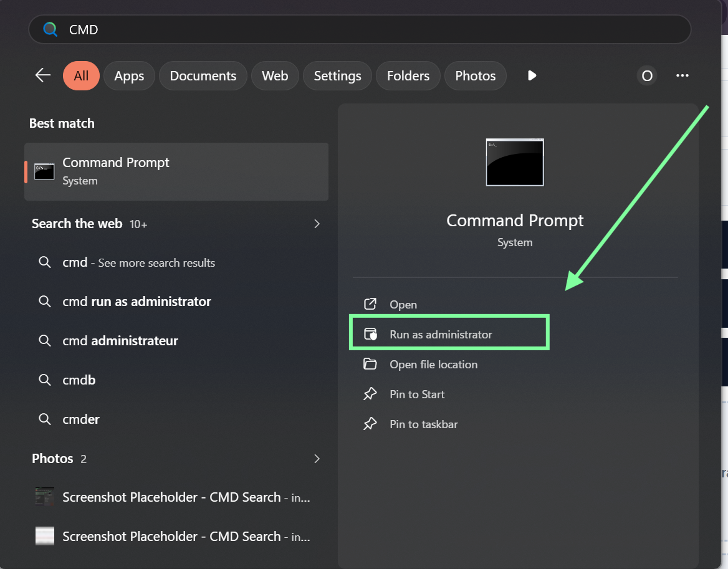Click search icon beside 'cmd administrateur'

(x=45, y=341)
